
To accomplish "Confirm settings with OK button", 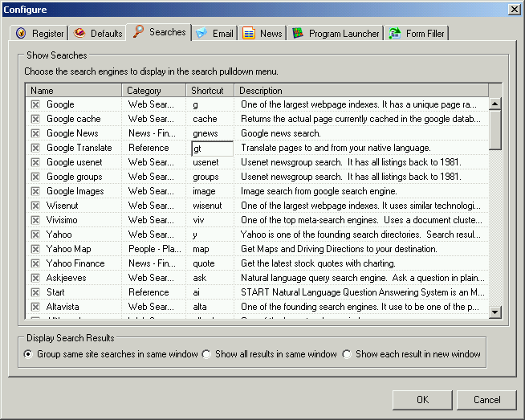I will coord(422,400).
